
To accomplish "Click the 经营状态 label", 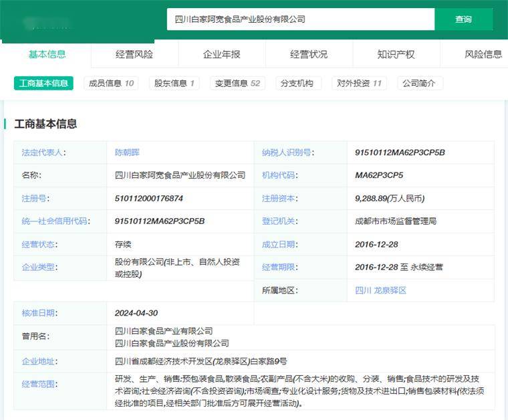I will click(39, 244).
